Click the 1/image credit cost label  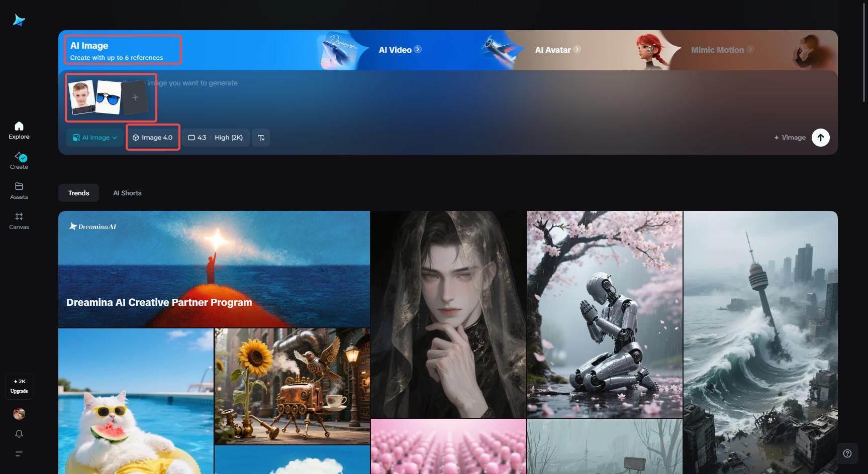click(790, 138)
